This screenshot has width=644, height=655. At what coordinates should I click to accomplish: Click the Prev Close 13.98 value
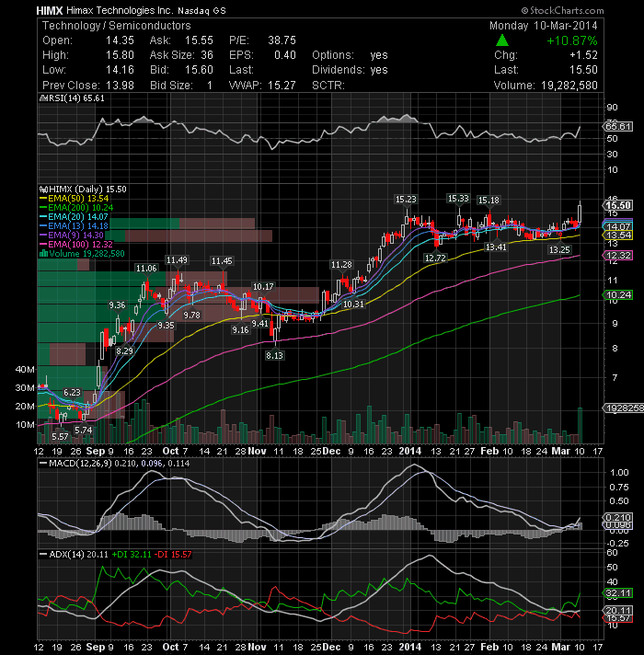120,86
